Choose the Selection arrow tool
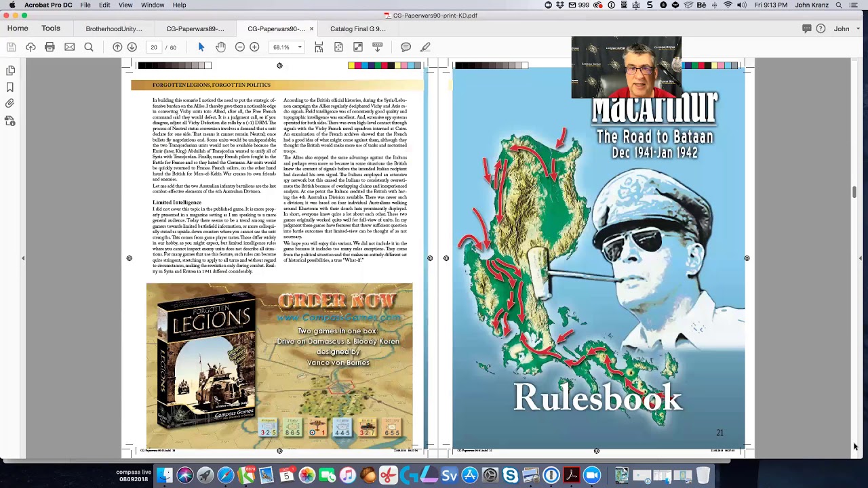This screenshot has width=868, height=488. [x=201, y=47]
